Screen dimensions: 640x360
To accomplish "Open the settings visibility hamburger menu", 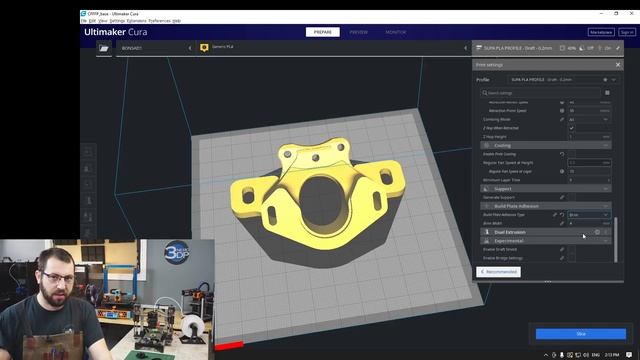I will [607, 93].
